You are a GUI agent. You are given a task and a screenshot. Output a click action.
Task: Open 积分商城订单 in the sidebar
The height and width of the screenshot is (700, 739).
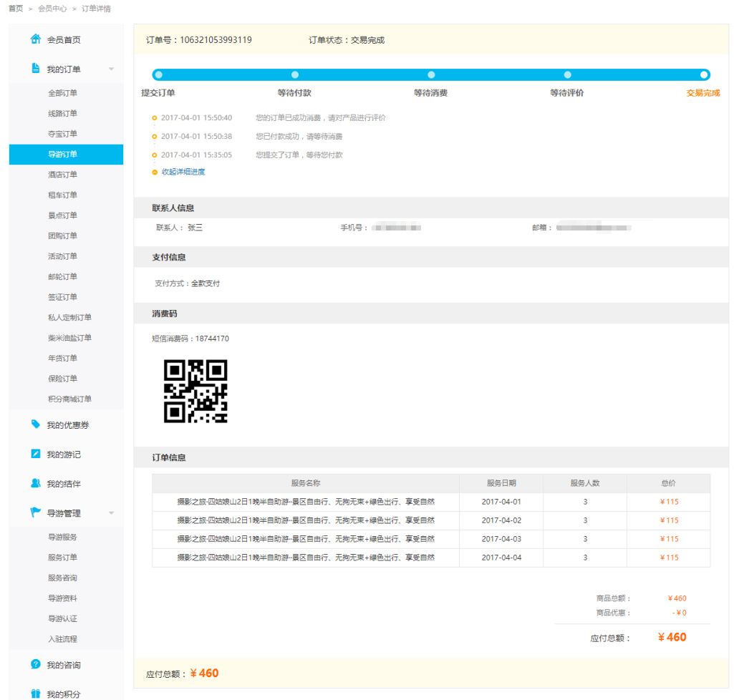coord(69,399)
